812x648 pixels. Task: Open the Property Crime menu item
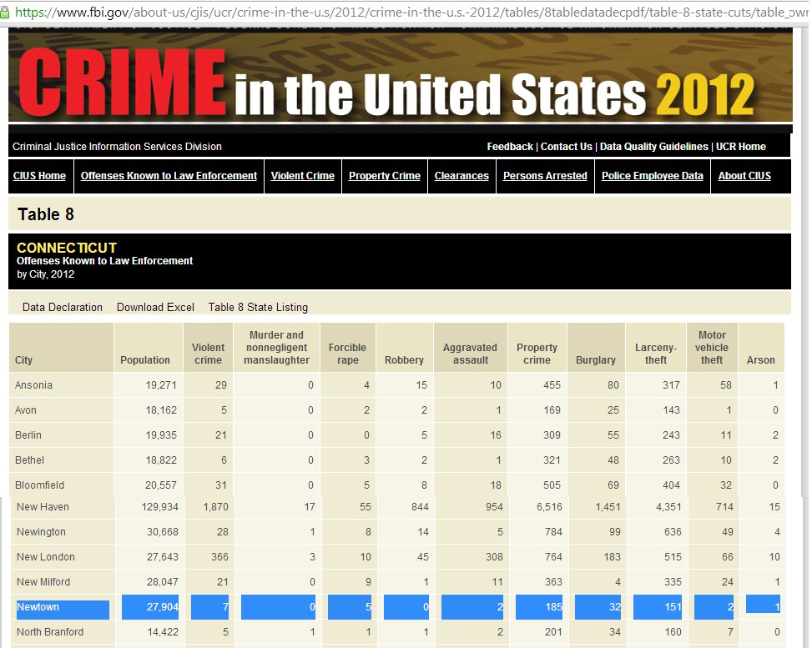pos(384,175)
